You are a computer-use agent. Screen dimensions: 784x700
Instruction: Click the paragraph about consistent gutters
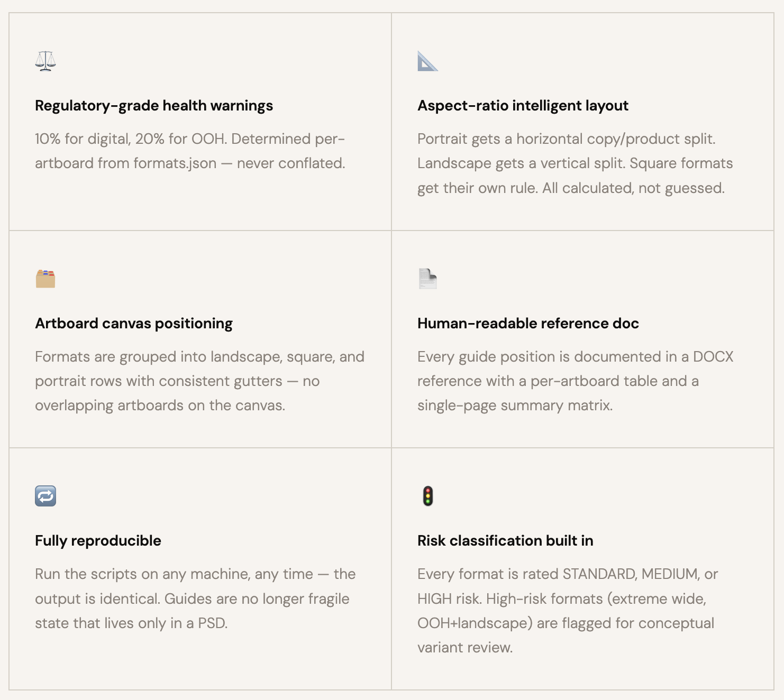(x=199, y=381)
